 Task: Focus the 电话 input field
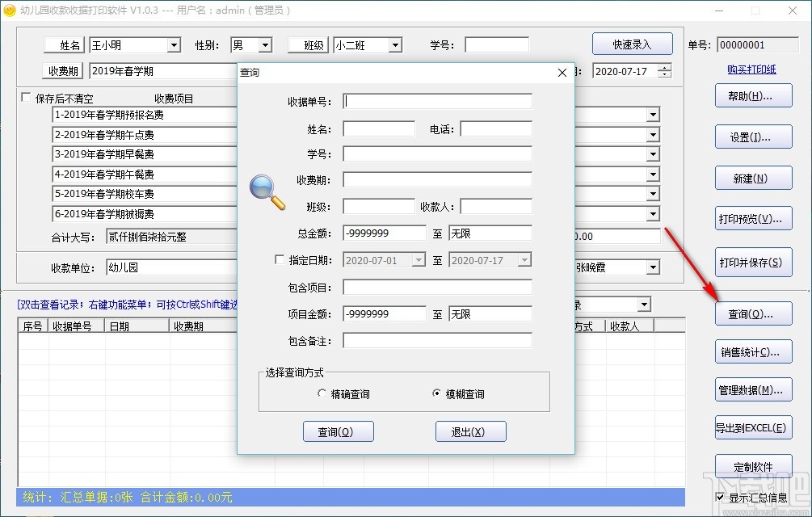pyautogui.click(x=496, y=129)
